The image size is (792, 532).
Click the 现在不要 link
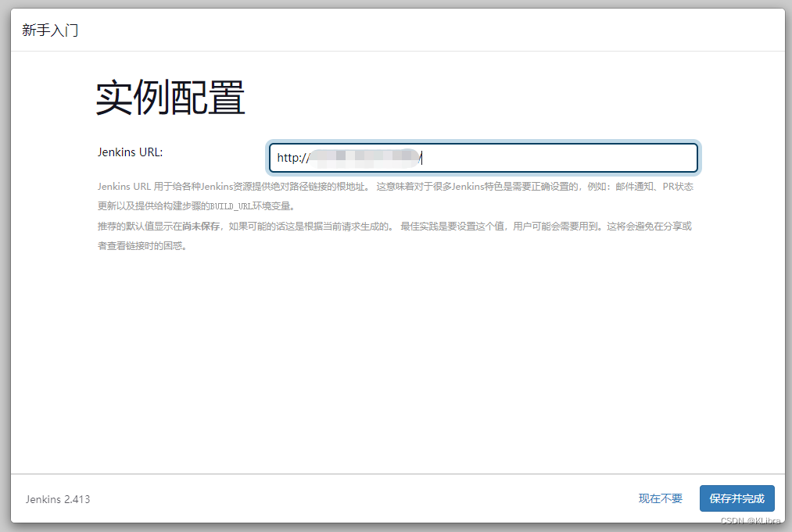(660, 498)
